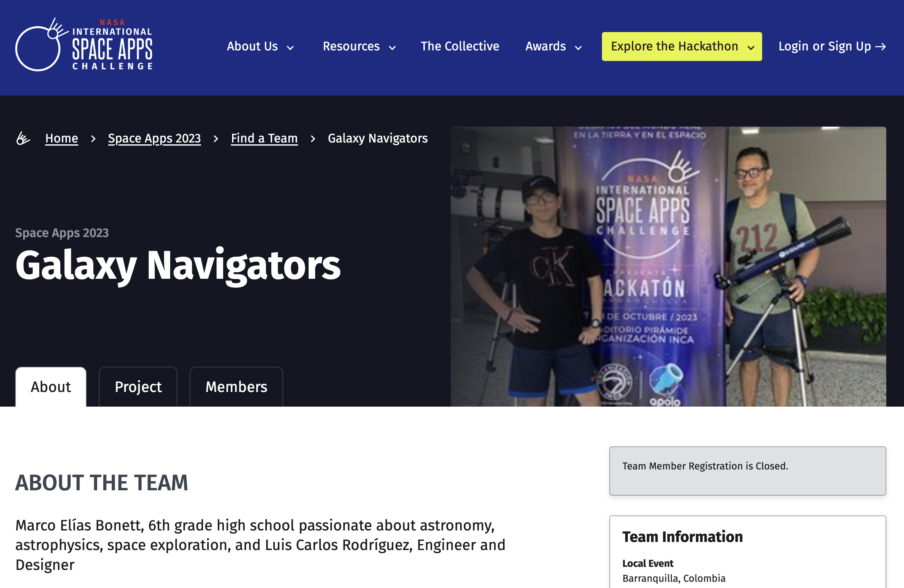Click the Galaxy Navigators page heading
The height and width of the screenshot is (588, 904).
[x=178, y=266]
